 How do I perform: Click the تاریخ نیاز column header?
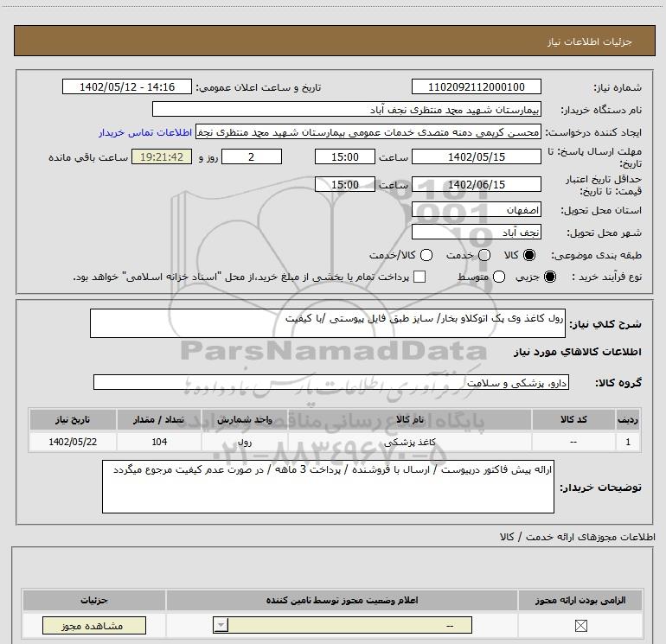click(73, 419)
